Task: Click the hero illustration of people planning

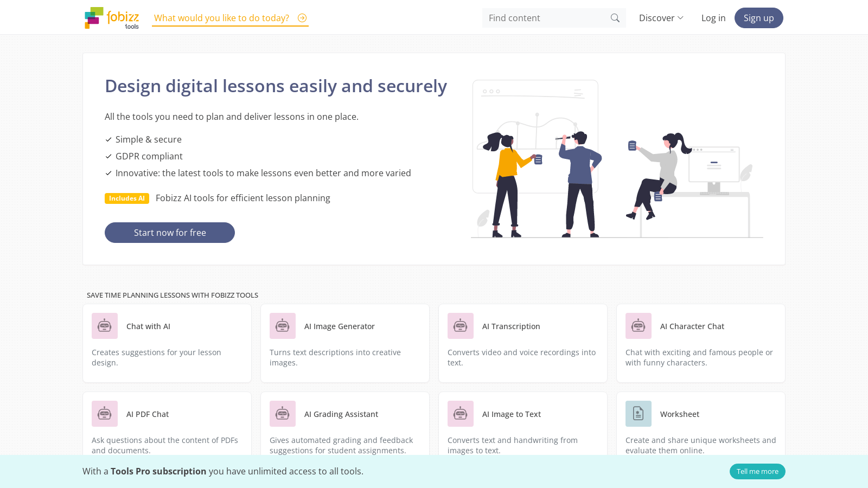Action: click(x=616, y=159)
